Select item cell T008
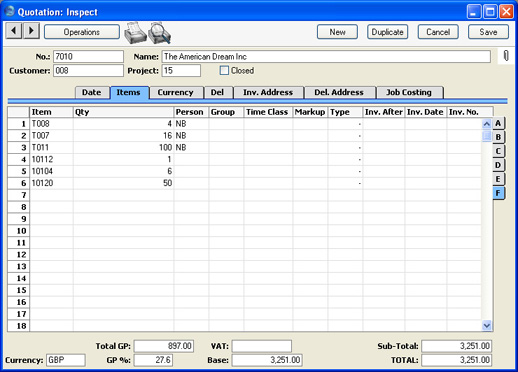518x372 pixels. tap(51, 124)
